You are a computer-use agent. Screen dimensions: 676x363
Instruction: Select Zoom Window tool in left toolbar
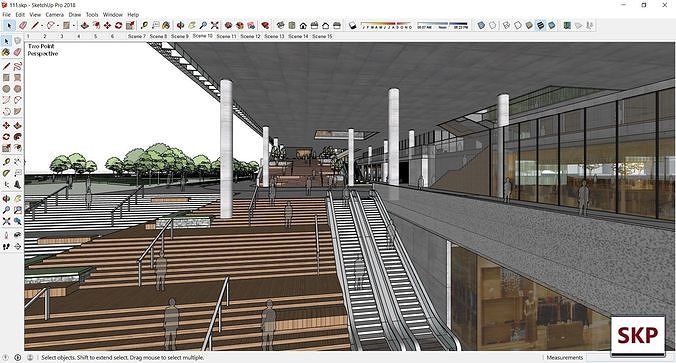click(17, 210)
